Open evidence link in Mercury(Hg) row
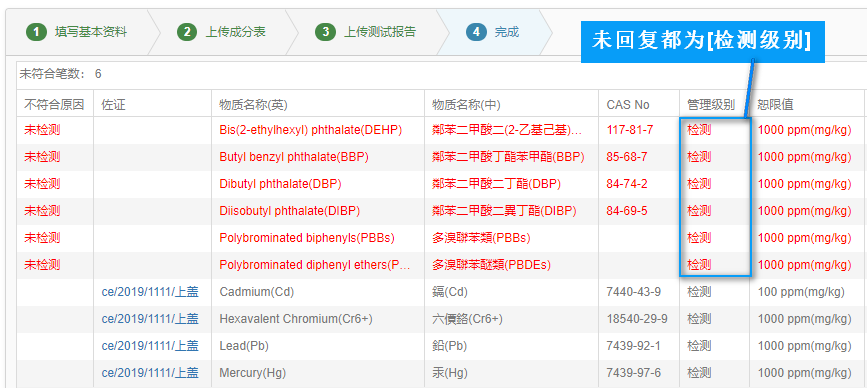The image size is (867, 388). [x=150, y=373]
